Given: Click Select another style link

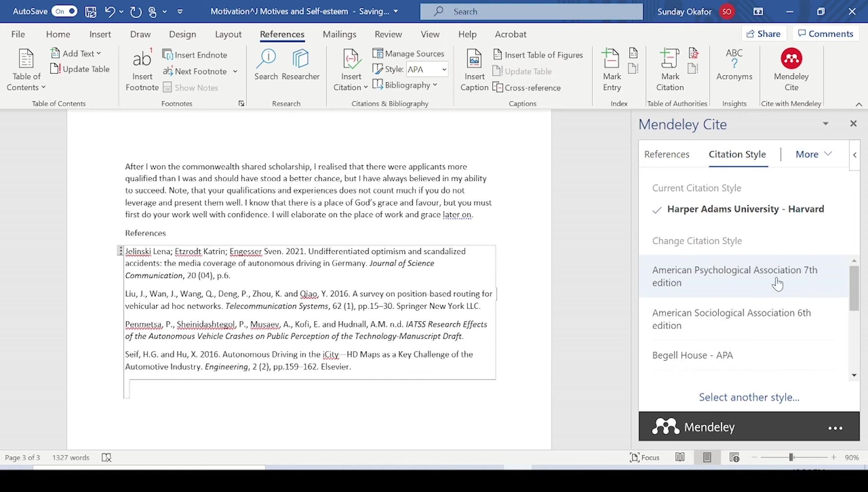Looking at the screenshot, I should (x=749, y=397).
